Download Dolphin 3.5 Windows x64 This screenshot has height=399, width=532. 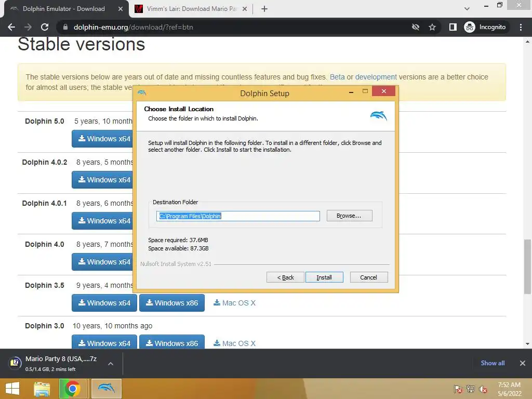104,303
